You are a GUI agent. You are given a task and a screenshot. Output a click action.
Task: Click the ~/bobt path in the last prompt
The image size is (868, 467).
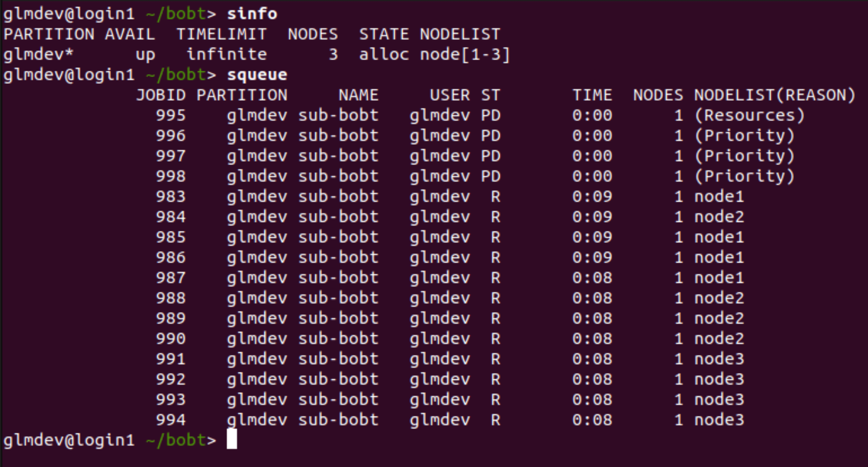click(x=176, y=440)
